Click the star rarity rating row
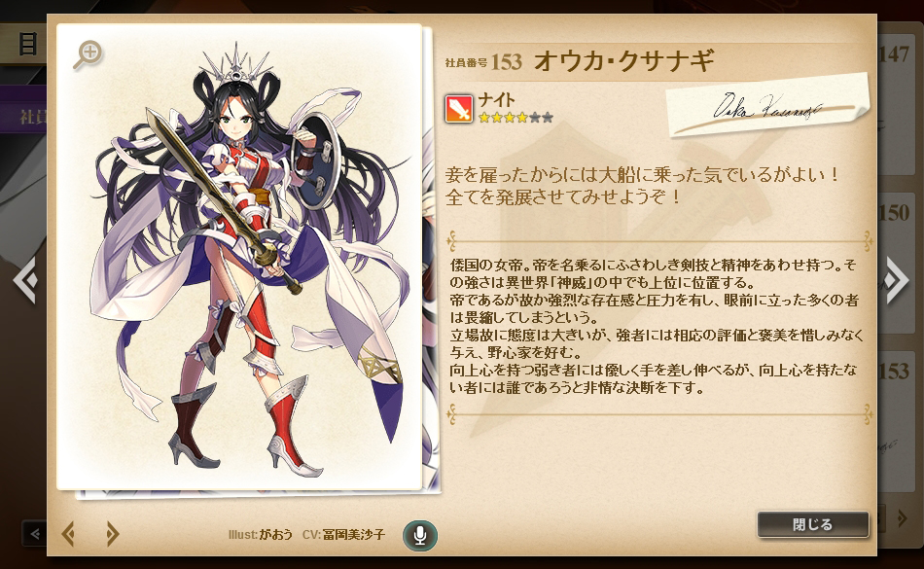Viewport: 924px width, 569px height. 515,118
